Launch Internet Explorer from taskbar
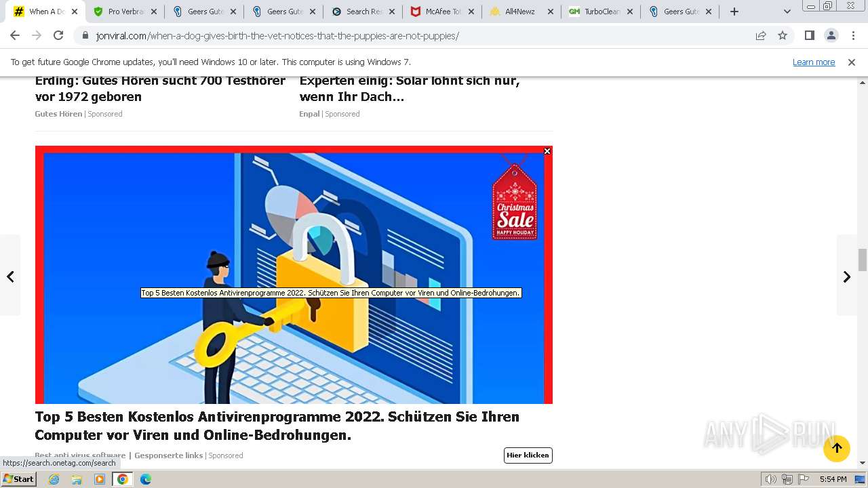 pyautogui.click(x=54, y=479)
